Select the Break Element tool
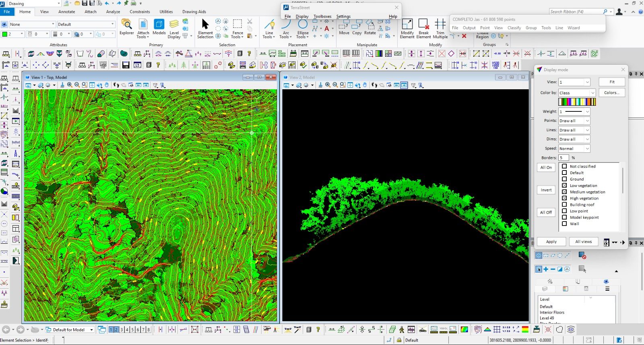 423,29
